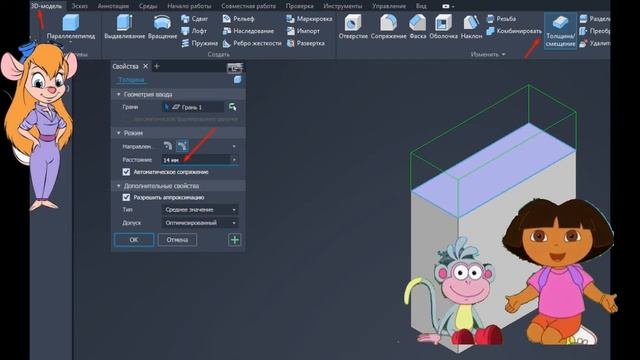Click the Грань 1 selection field
Viewport: 640px width, 360px height.
click(193, 107)
